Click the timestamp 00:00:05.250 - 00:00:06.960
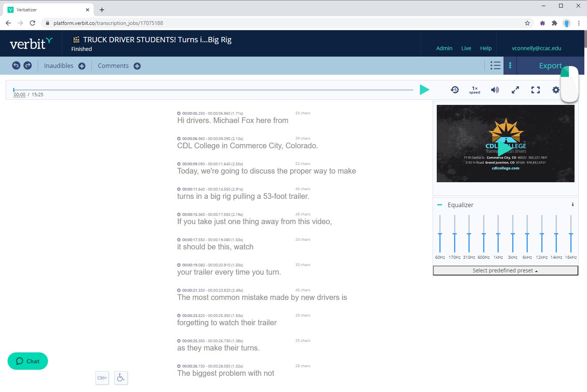Screen dimensions: 587x392 pos(210,113)
